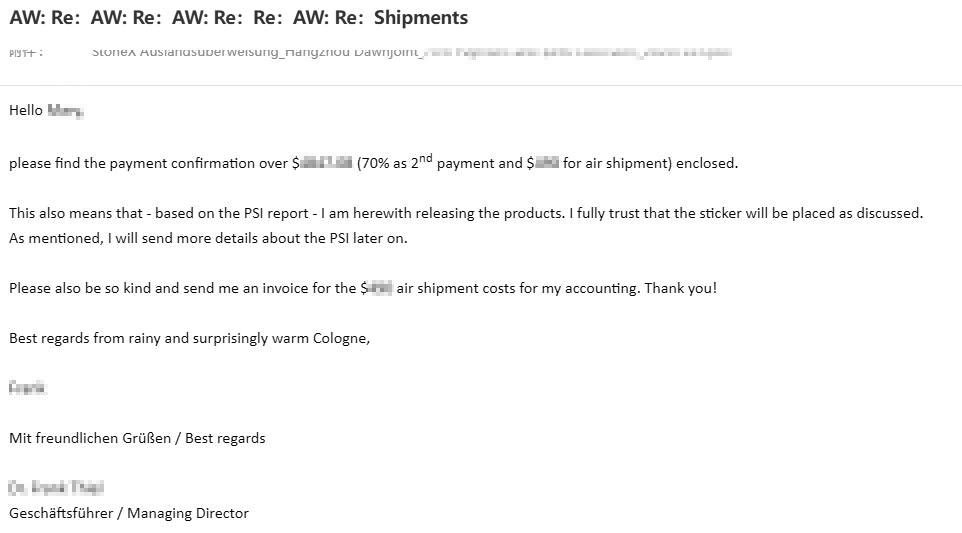Image resolution: width=962 pixels, height=533 pixels.
Task: Click the blurred amount before 'for air shipment'
Action: 546,163
